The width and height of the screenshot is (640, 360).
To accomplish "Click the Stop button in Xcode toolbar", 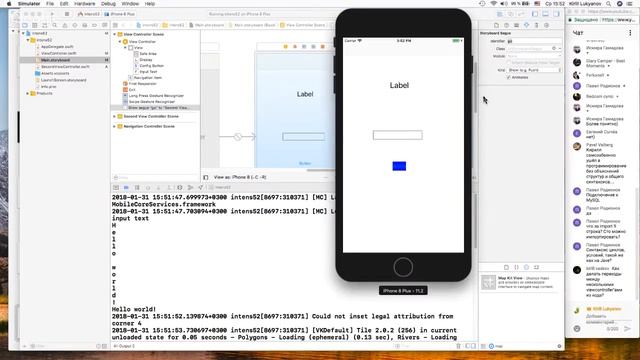I will [x=67, y=14].
